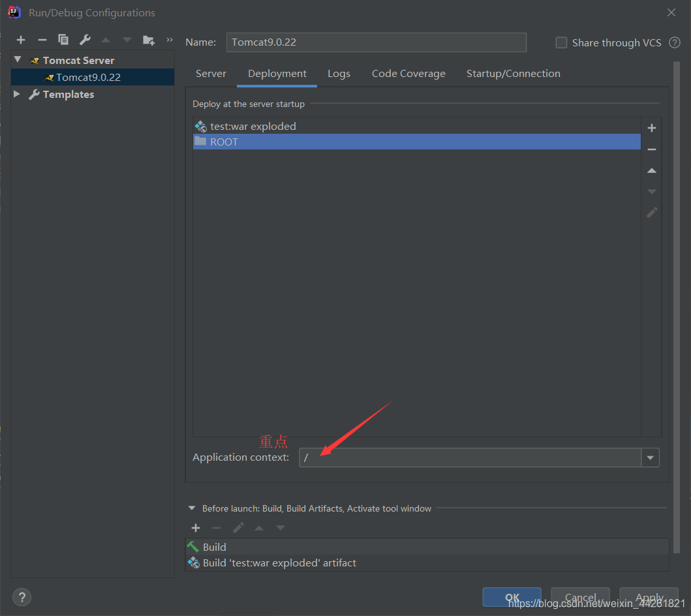Remove the ROOT deployment with the side minus button
691x616 pixels.
[x=652, y=150]
